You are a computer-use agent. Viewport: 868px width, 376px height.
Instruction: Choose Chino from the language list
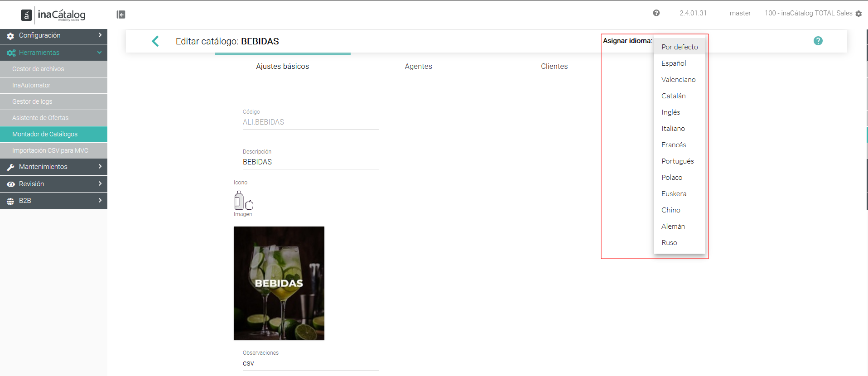680,210
